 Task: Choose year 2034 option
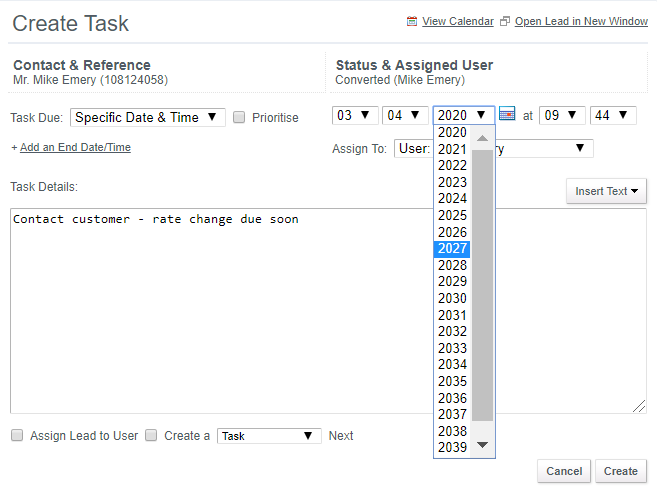452,364
